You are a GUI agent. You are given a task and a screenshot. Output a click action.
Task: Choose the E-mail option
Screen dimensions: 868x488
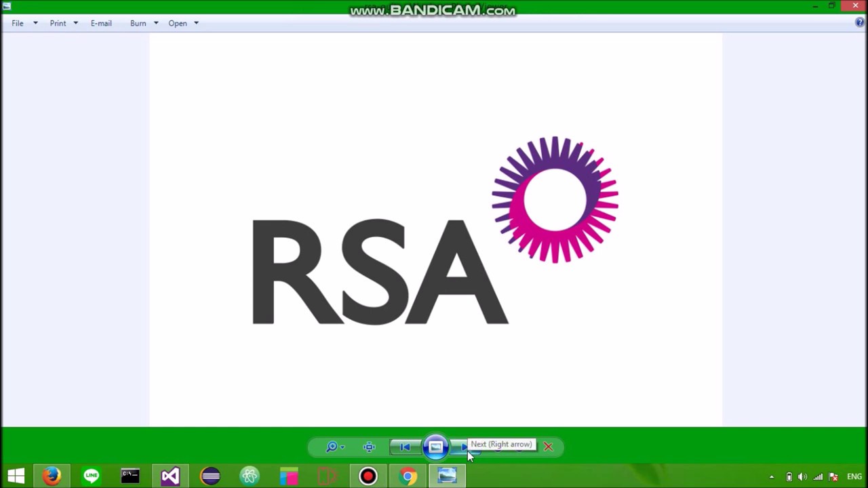[101, 23]
